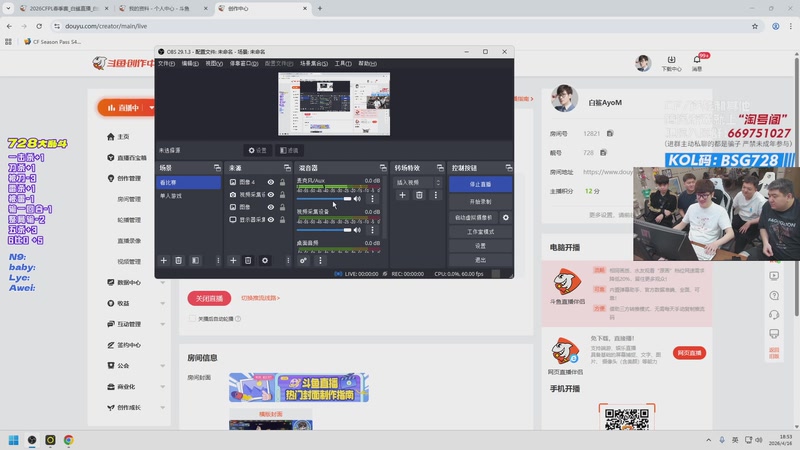The width and height of the screenshot is (800, 450).
Task: Click 工作室模式 in OBS controls
Action: tap(481, 232)
